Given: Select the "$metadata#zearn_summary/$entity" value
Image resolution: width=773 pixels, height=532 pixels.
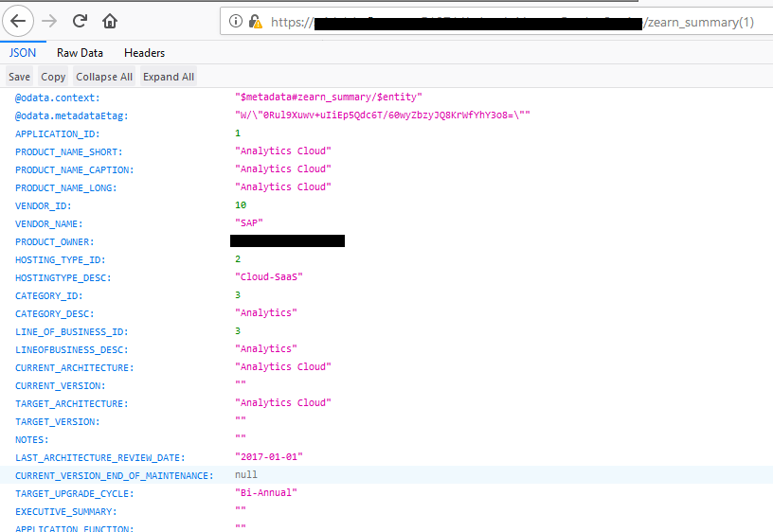Looking at the screenshot, I should click(329, 98).
